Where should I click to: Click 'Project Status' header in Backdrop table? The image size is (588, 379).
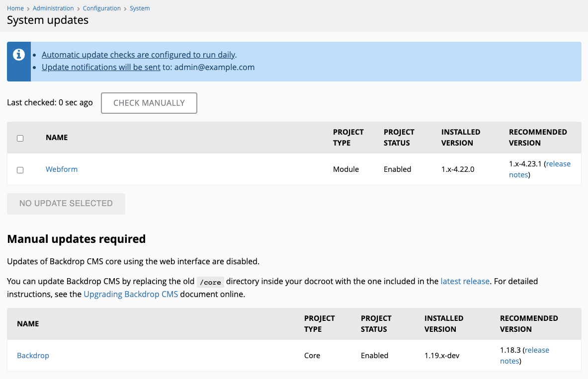[376, 324]
